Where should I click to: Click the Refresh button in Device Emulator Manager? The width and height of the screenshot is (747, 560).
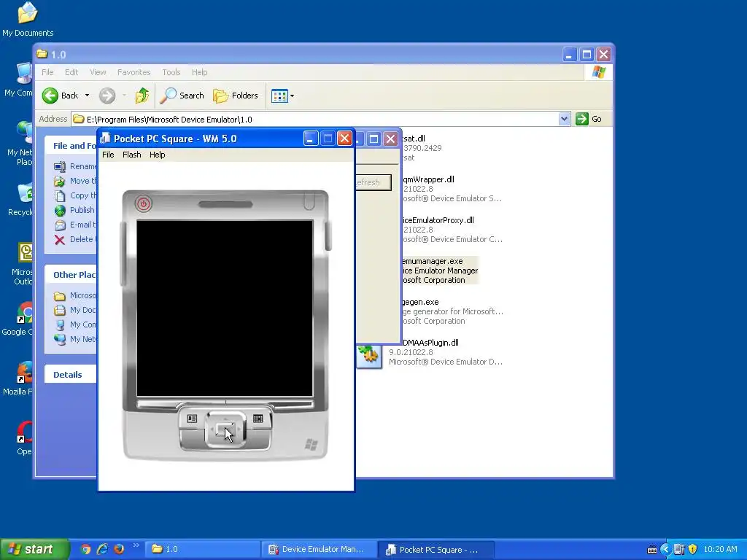pyautogui.click(x=373, y=182)
